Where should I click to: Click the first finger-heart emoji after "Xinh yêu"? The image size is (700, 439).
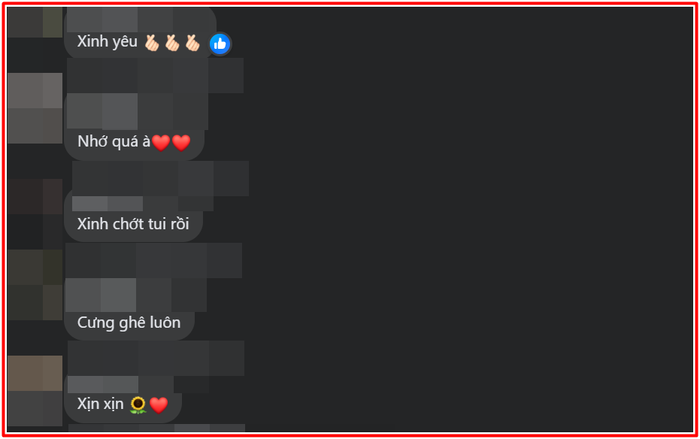pyautogui.click(x=152, y=43)
